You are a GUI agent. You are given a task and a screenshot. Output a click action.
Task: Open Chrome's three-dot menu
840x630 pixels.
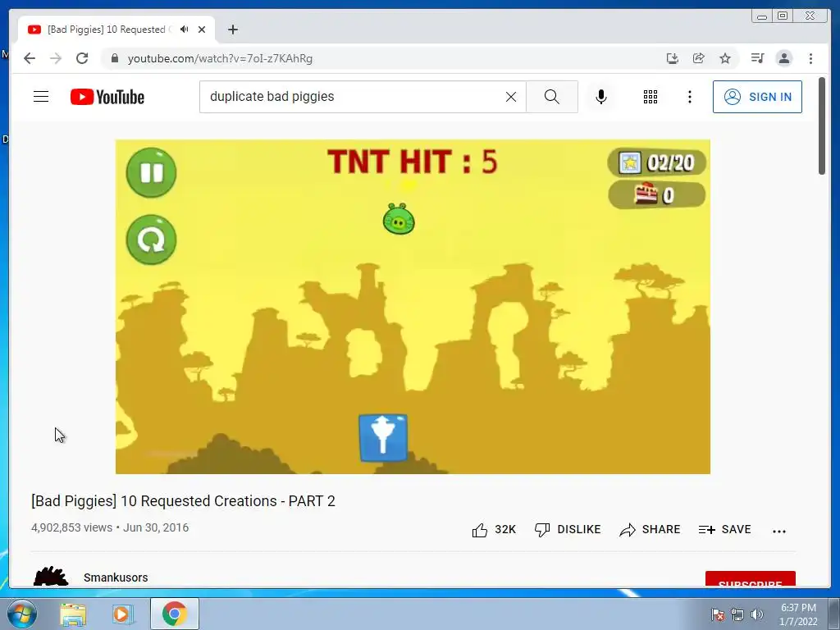point(810,58)
